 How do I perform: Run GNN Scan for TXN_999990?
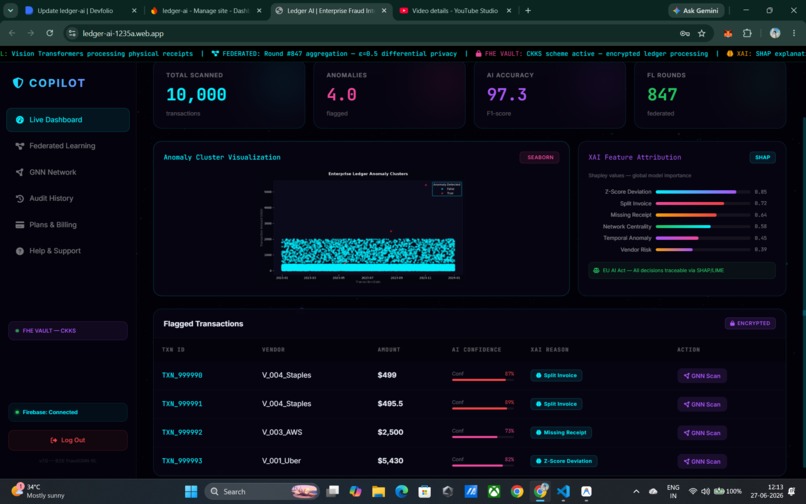pos(702,376)
